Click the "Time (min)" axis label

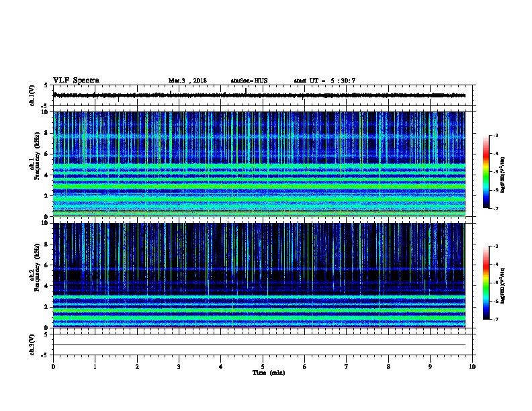coord(269,373)
